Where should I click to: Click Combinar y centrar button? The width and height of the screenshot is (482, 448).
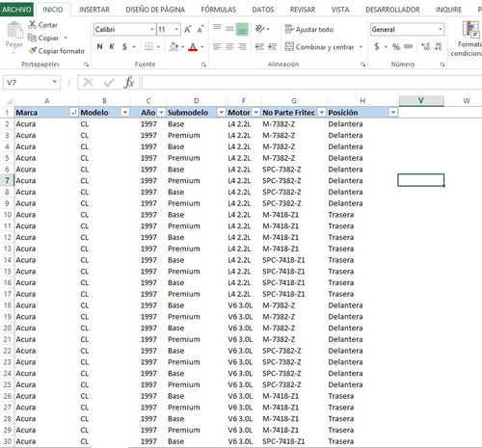(x=319, y=47)
